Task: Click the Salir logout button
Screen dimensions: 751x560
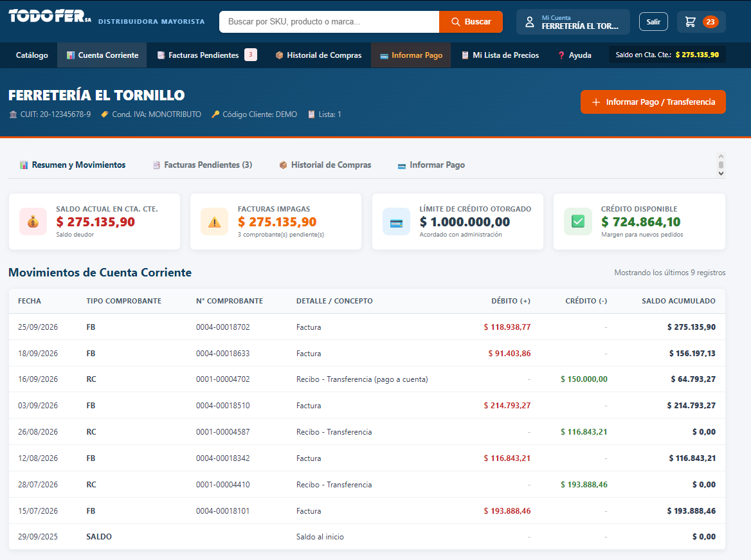Action: (653, 22)
